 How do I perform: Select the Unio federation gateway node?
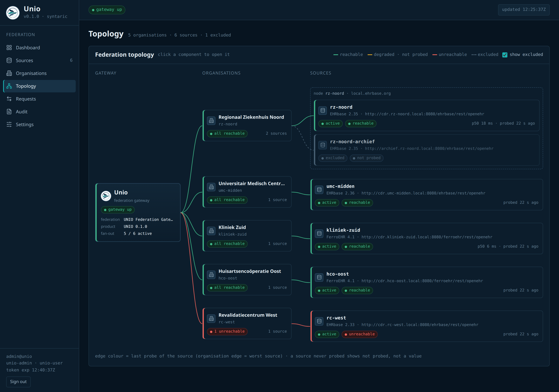[x=138, y=212]
